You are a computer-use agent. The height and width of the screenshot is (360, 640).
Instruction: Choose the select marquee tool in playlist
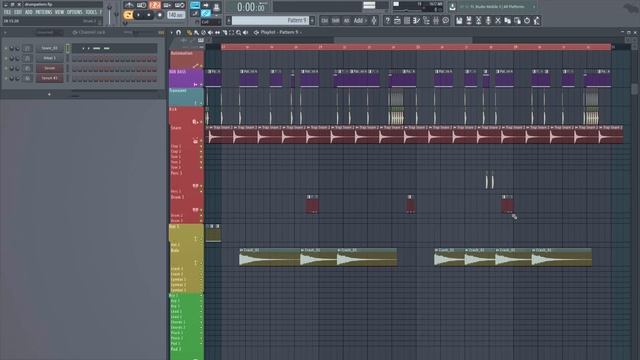tap(231, 32)
